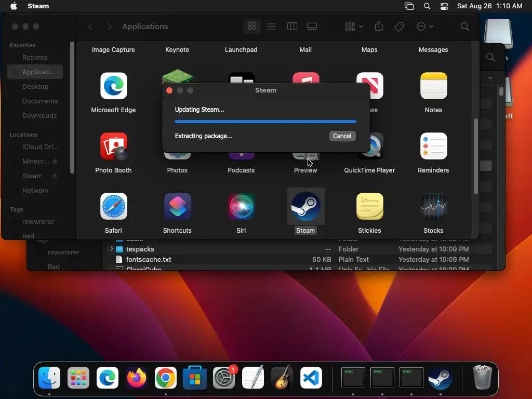Image resolution: width=532 pixels, height=399 pixels.
Task: Open the Shortcuts app icon
Action: tap(177, 206)
